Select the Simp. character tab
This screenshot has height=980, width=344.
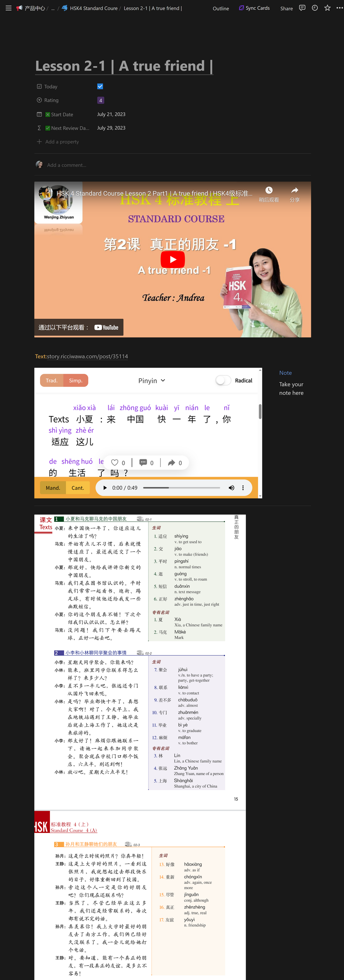tap(76, 380)
